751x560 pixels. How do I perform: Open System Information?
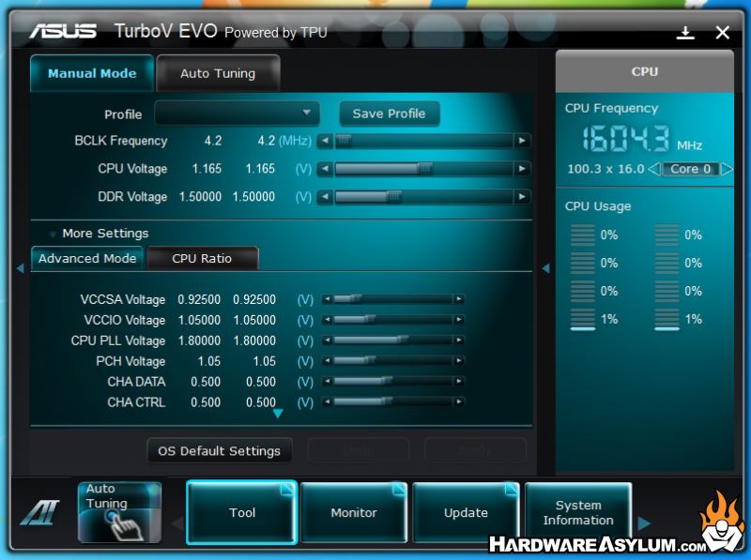pos(578,512)
